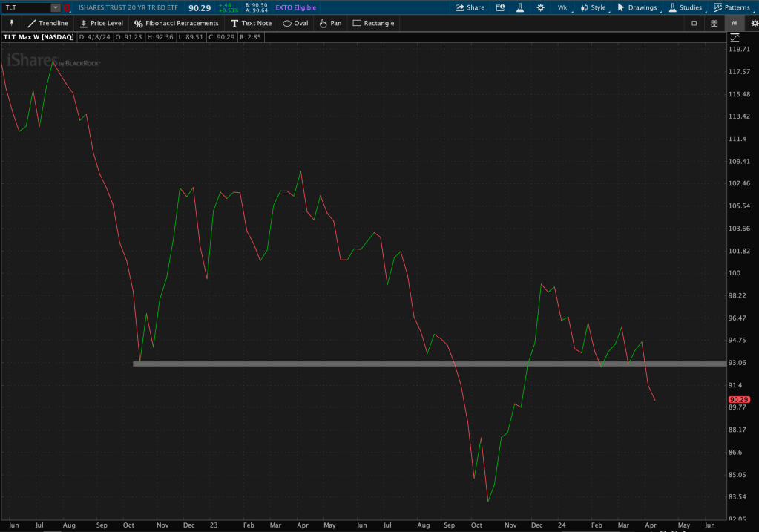The width and height of the screenshot is (759, 532).
Task: Open the Studies menu
Action: pyautogui.click(x=685, y=7)
